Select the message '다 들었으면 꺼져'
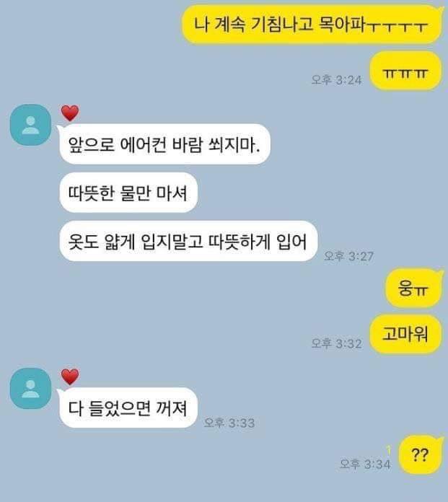The height and width of the screenshot is (502, 448). [128, 408]
